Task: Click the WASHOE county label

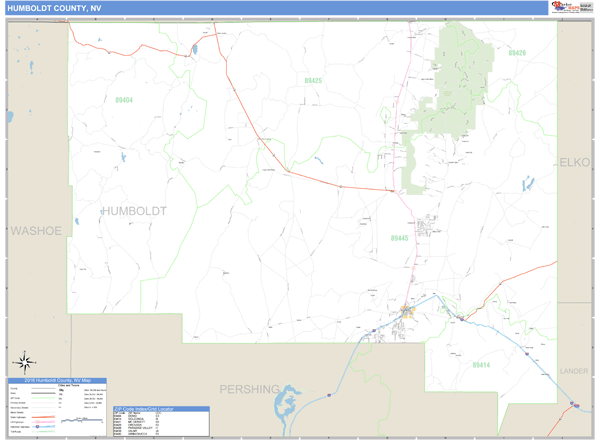Action: [36, 231]
